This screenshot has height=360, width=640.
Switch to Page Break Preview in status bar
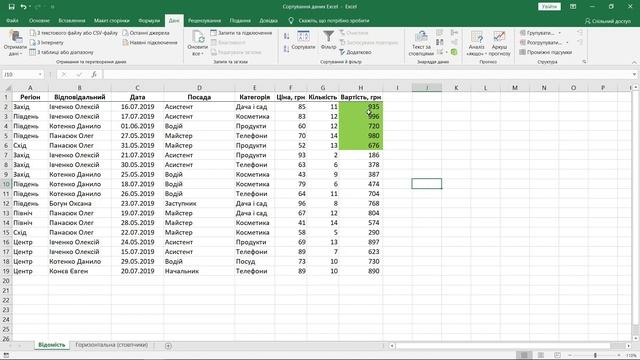[557, 355]
